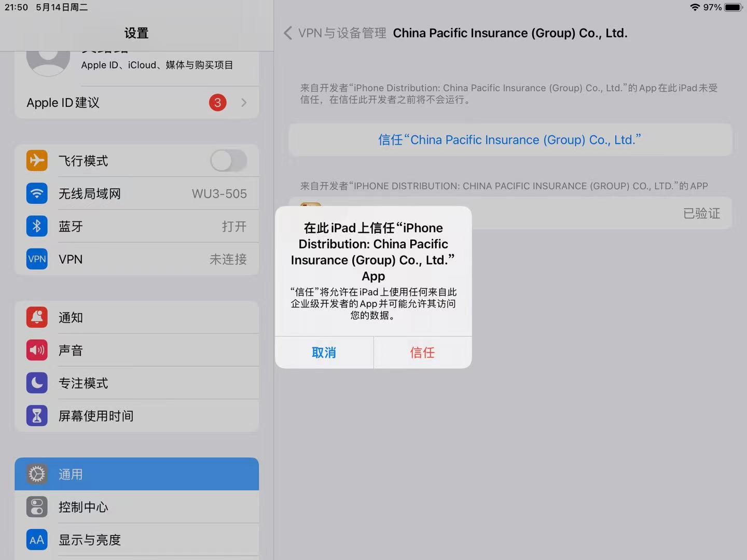Tap blue 信任 "China Pacific Insurance" link

tap(510, 140)
